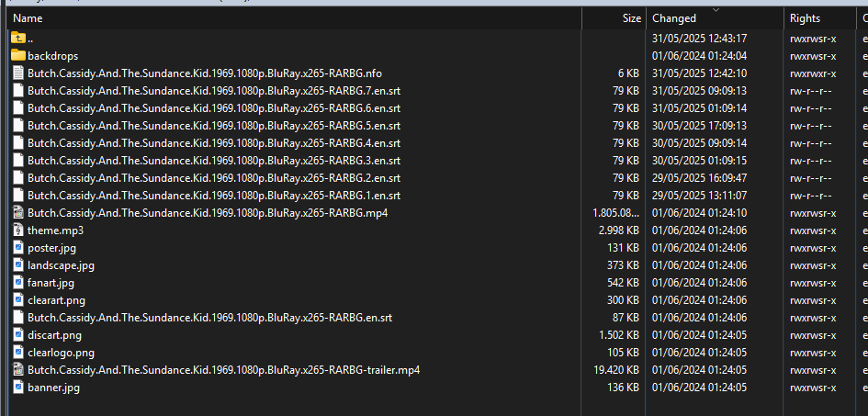This screenshot has height=416, width=868.
Task: Click the 01/06/2024 01:24:10 changed date
Action: pos(700,213)
